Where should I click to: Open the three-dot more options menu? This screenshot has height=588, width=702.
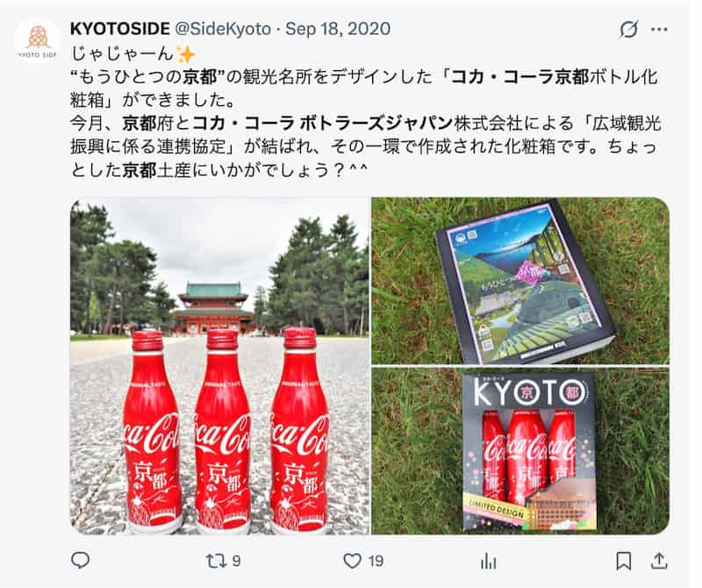point(659,30)
